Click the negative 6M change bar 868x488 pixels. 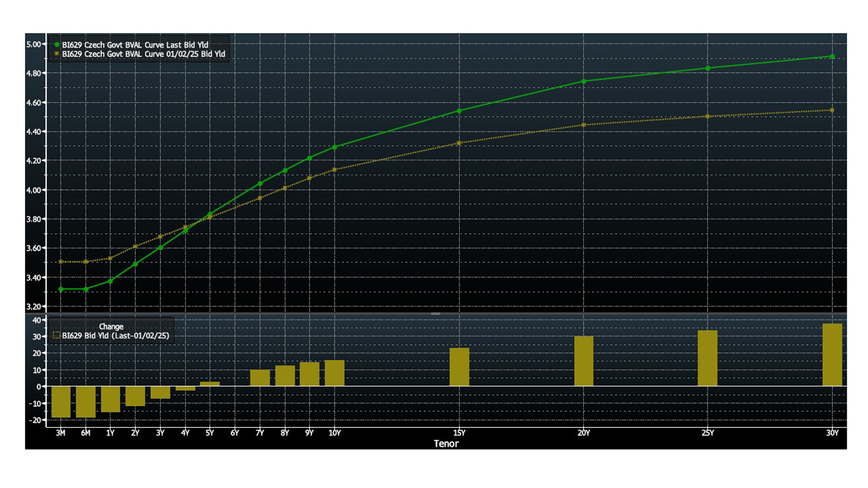coord(86,402)
